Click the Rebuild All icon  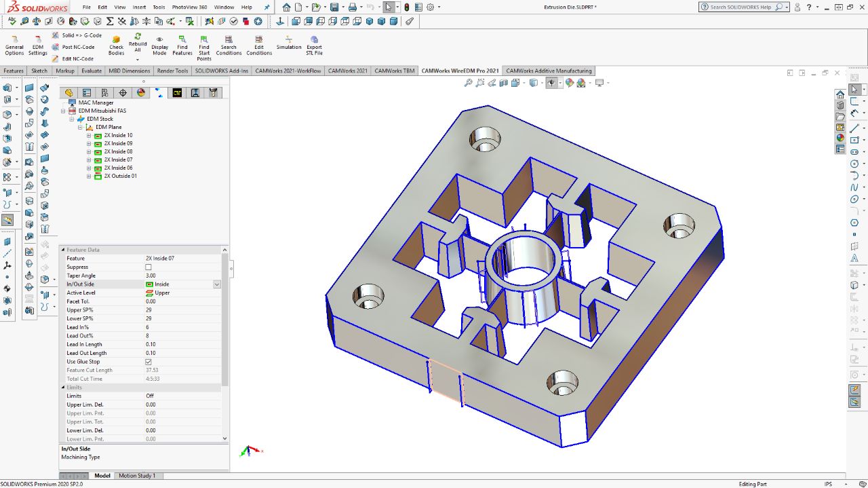[138, 42]
